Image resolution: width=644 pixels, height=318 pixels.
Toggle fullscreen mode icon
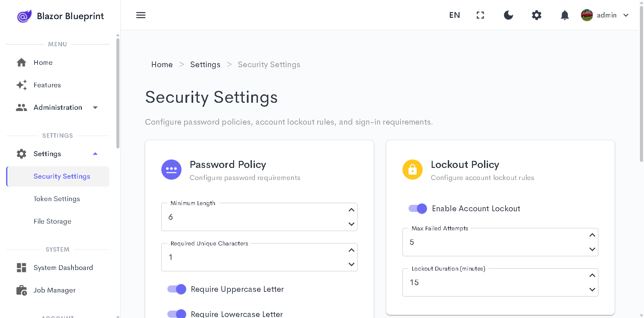coord(480,15)
